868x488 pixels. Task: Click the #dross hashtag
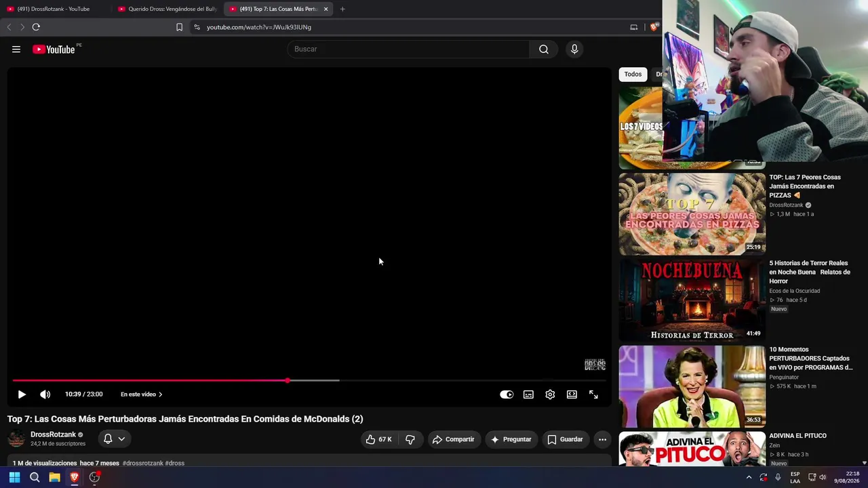pos(175,464)
